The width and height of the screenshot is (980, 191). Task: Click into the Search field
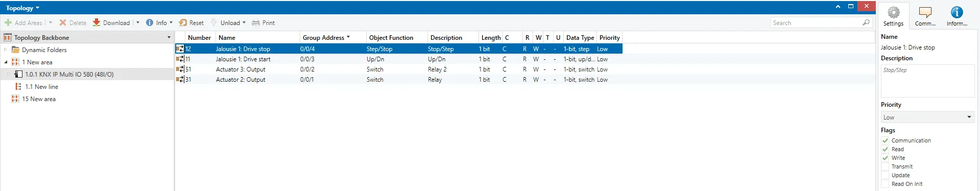click(x=816, y=22)
